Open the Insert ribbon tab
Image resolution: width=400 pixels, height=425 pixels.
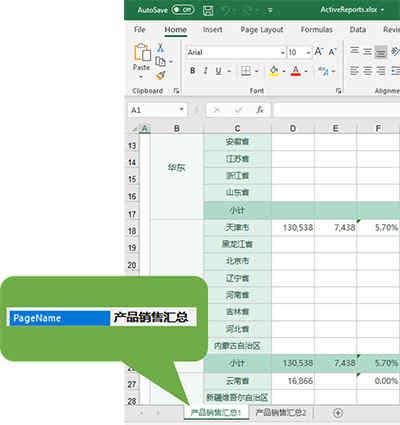(212, 30)
